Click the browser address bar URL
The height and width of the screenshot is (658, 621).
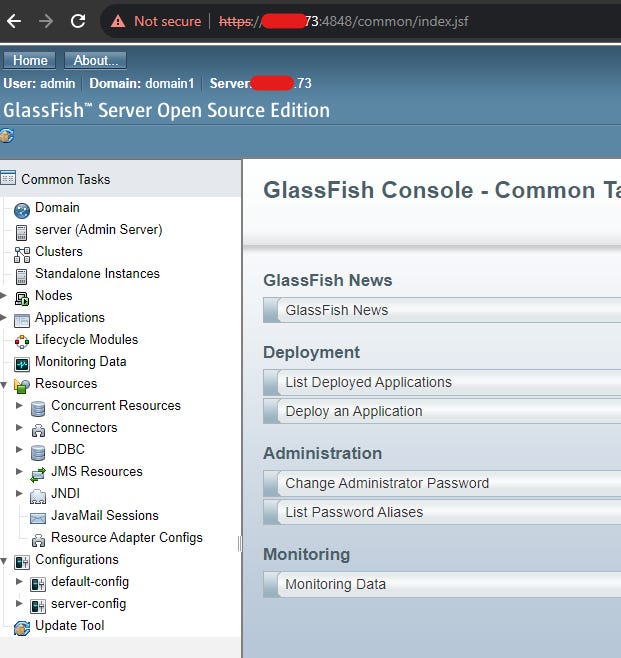pos(343,21)
